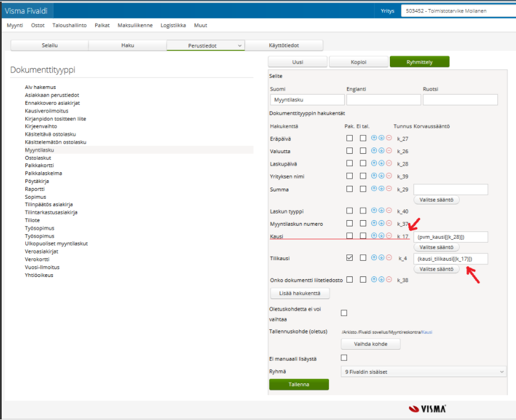
Task: Remove the Valuutta search field
Action: (x=389, y=151)
